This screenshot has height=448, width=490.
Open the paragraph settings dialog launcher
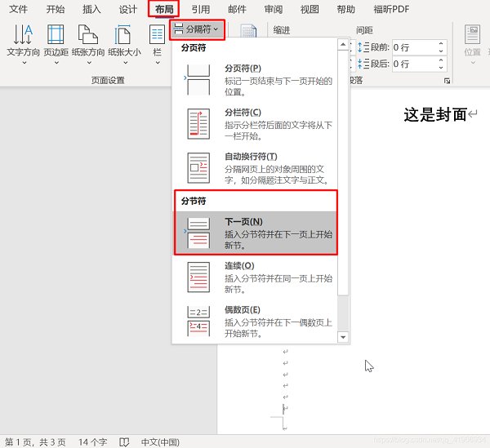pos(447,82)
